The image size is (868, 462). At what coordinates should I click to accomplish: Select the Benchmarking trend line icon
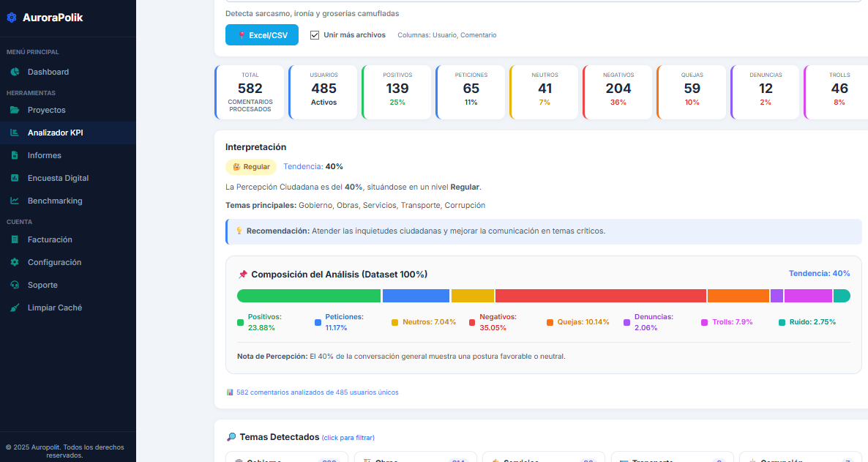(x=14, y=201)
